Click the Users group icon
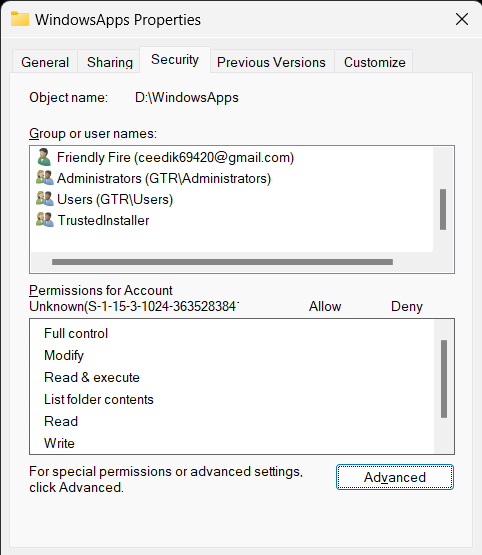 [45, 199]
